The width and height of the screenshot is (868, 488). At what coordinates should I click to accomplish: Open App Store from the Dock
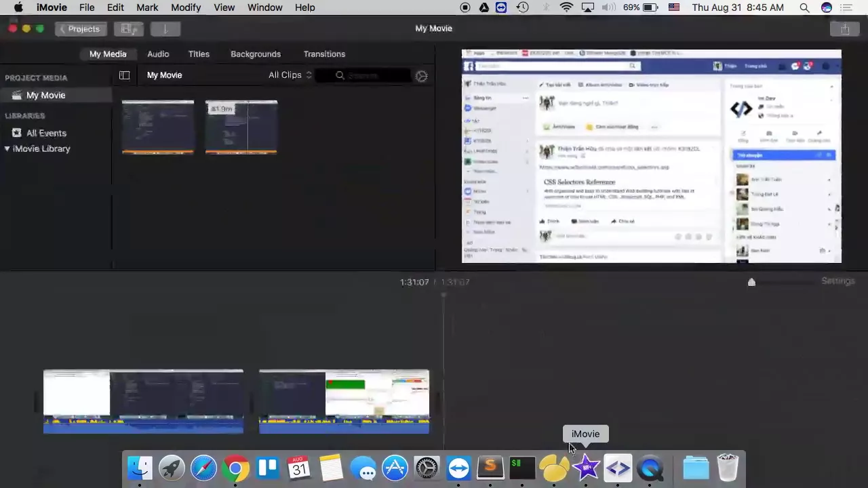(x=395, y=468)
